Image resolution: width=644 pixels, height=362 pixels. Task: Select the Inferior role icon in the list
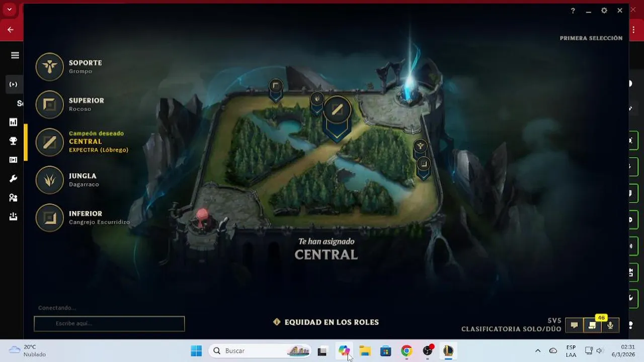point(49,218)
